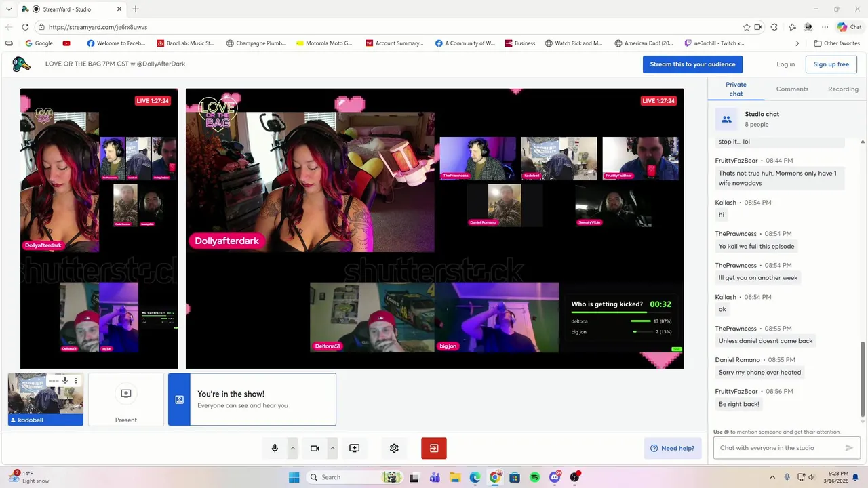Click the send message arrow icon
The width and height of the screenshot is (868, 488).
coord(849,448)
